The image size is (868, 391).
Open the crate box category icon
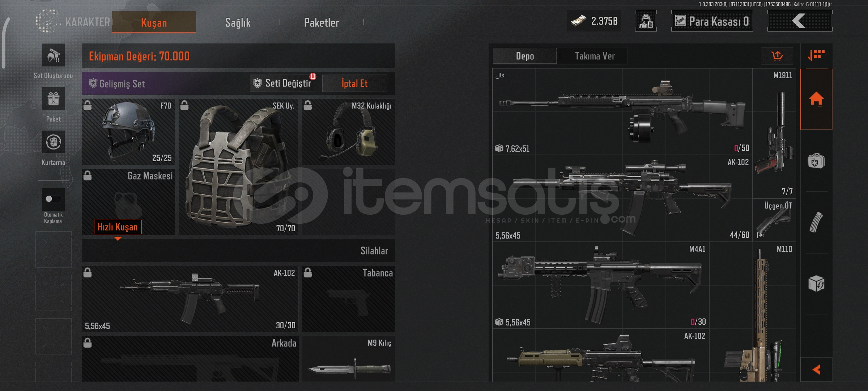pos(816,283)
